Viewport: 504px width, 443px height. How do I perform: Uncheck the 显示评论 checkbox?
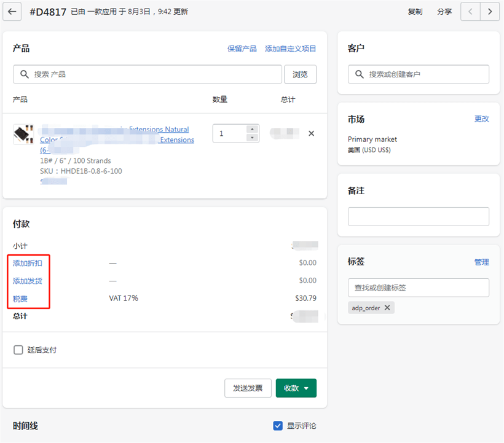coord(278,426)
